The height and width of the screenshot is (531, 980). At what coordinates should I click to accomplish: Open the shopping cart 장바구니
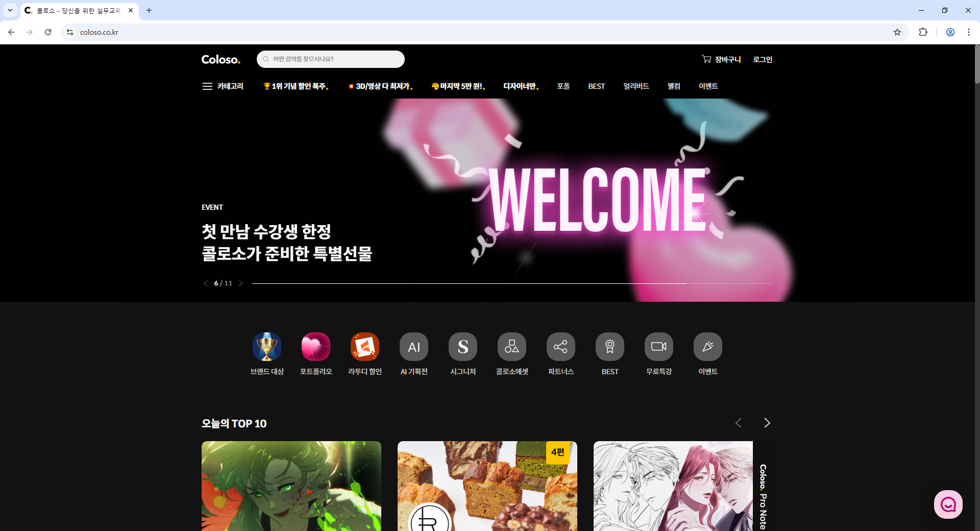coord(721,59)
